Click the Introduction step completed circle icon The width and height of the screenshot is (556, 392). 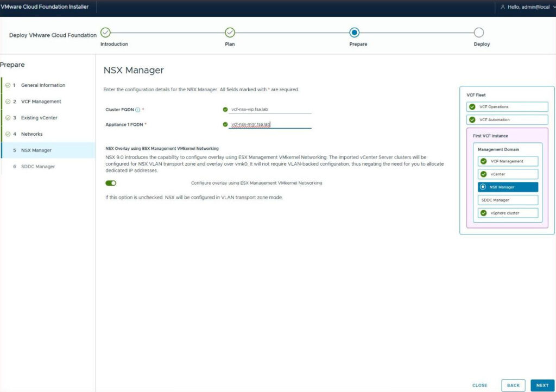pyautogui.click(x=106, y=33)
